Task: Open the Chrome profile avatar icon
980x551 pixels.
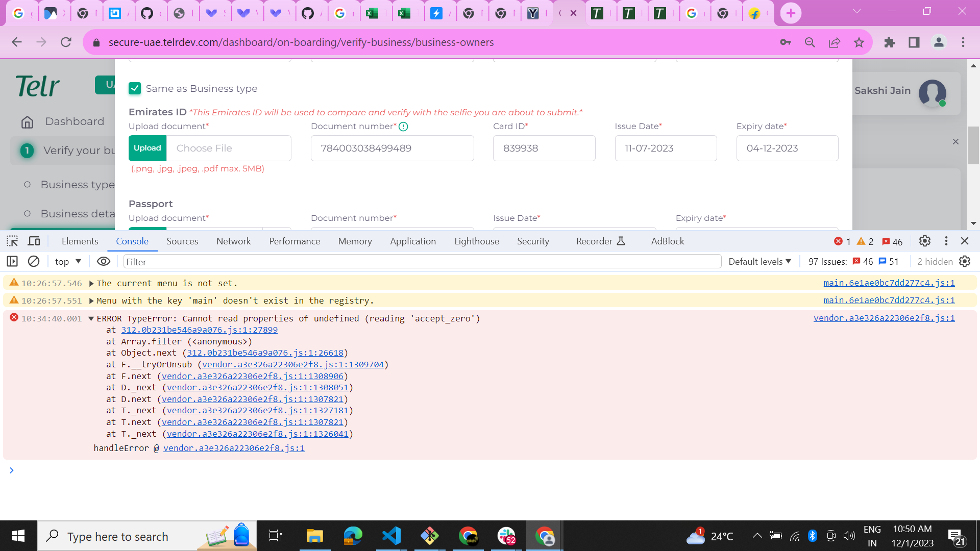Action: [x=939, y=42]
